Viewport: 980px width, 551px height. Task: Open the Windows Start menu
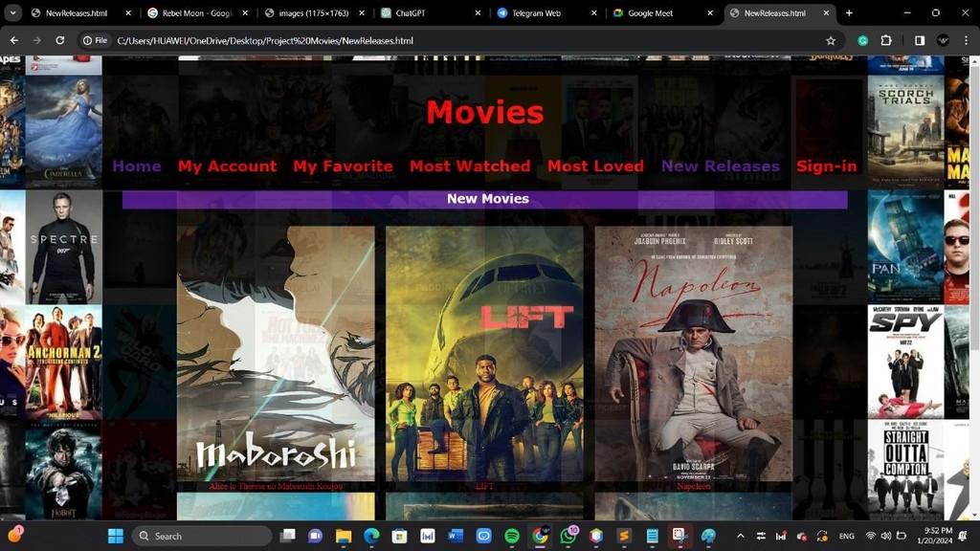116,536
